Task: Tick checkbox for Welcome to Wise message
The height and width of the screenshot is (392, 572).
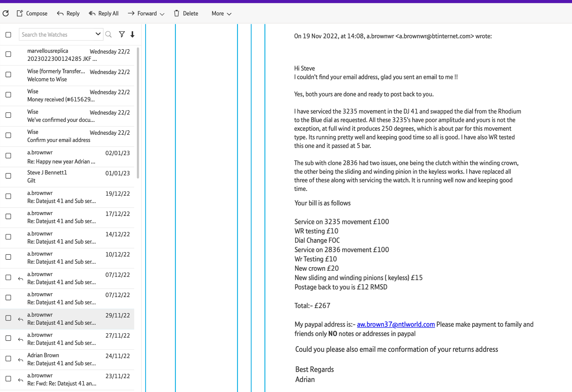Action: pos(8,74)
